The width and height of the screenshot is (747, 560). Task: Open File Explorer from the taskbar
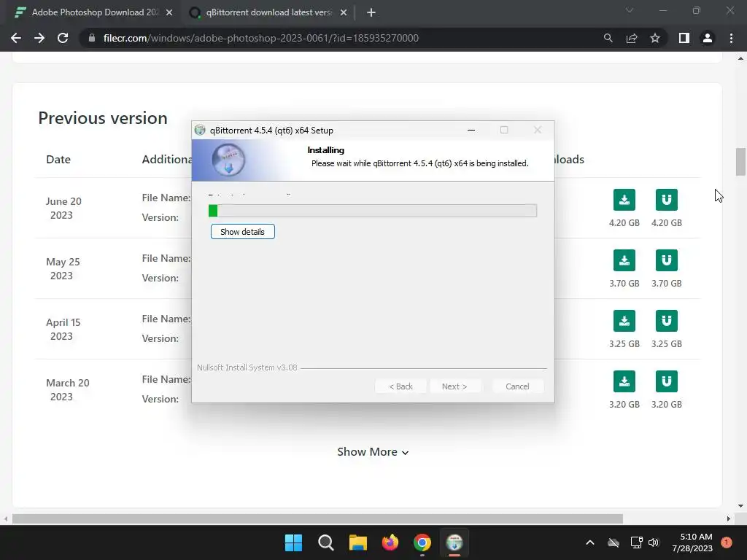(357, 542)
